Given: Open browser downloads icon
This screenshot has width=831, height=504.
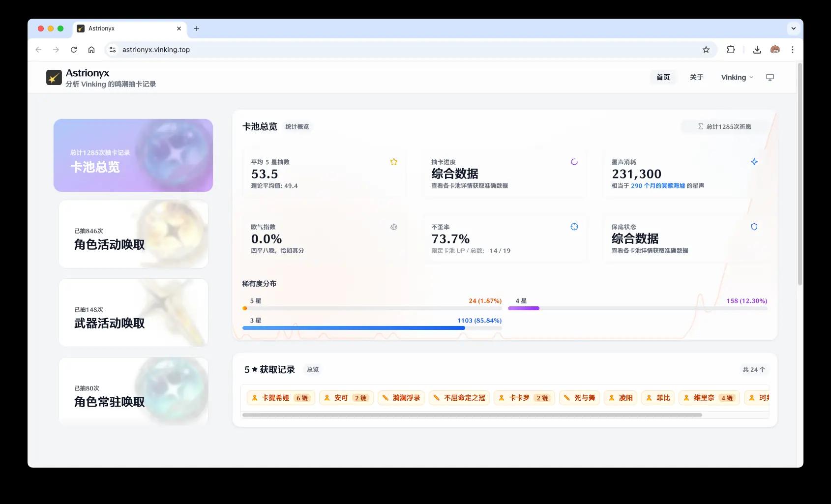Looking at the screenshot, I should coord(757,50).
